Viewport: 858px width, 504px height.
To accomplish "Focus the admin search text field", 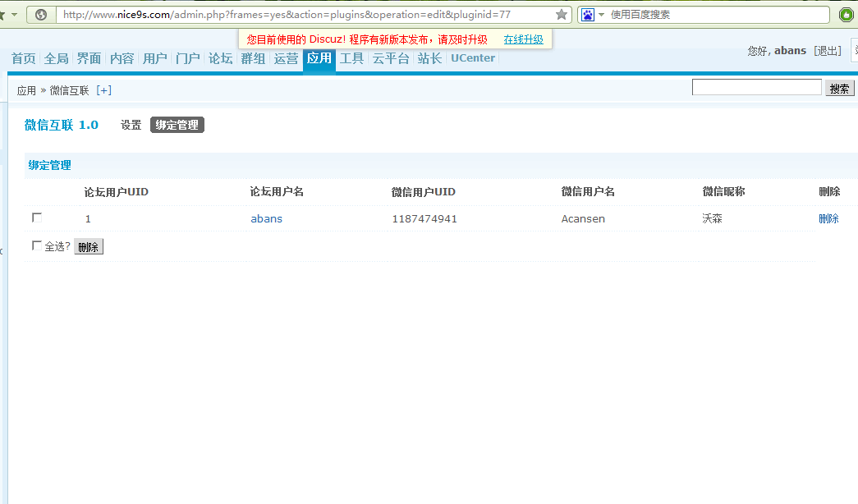I will pyautogui.click(x=756, y=87).
